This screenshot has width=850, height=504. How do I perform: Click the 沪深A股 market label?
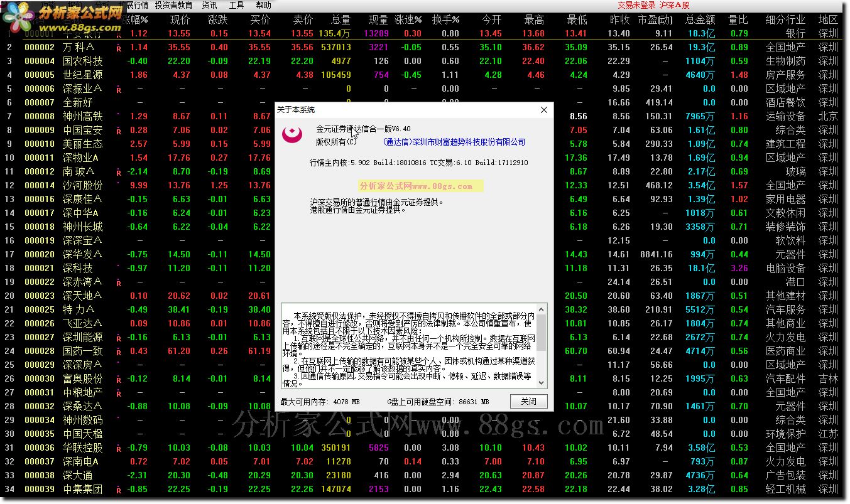click(x=674, y=5)
